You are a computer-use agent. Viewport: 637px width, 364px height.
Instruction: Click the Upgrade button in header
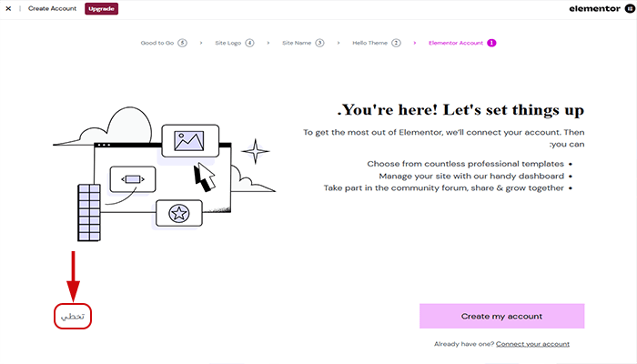(101, 9)
